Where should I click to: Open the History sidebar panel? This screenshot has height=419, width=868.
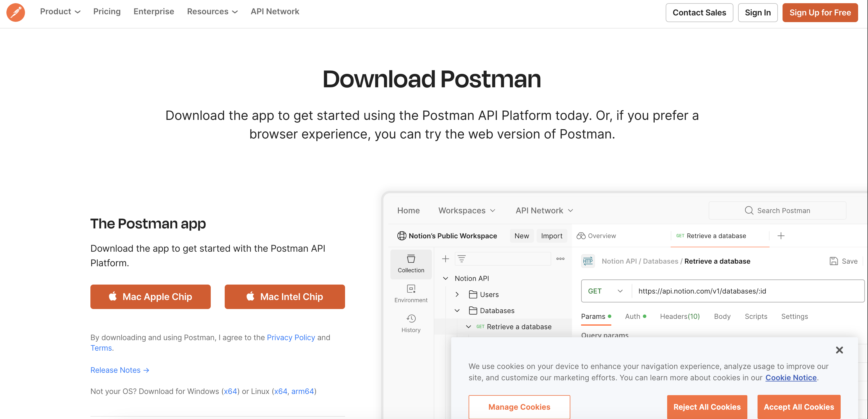[411, 323]
